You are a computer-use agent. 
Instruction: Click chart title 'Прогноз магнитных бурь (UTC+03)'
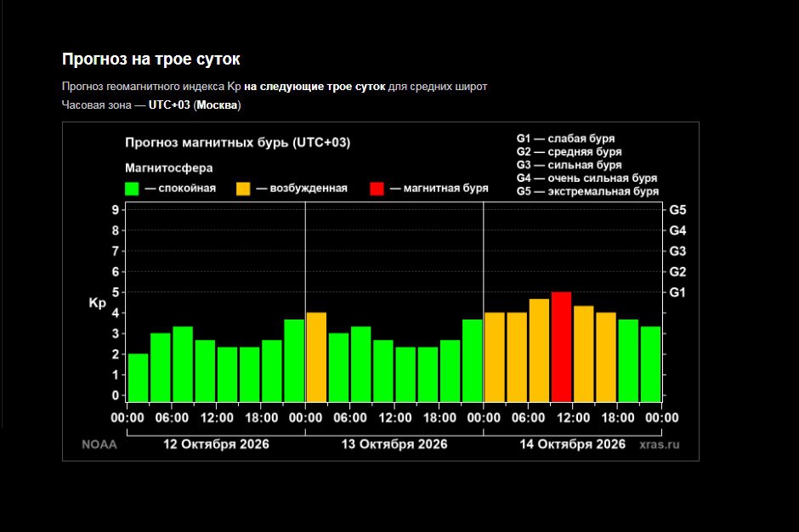(x=237, y=142)
